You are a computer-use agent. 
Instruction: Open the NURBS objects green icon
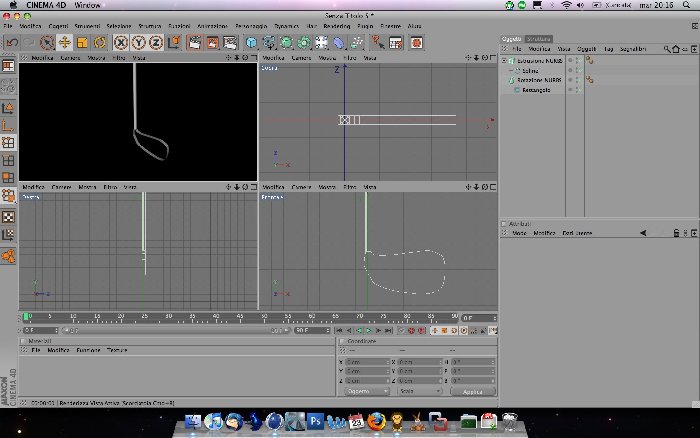pos(286,43)
